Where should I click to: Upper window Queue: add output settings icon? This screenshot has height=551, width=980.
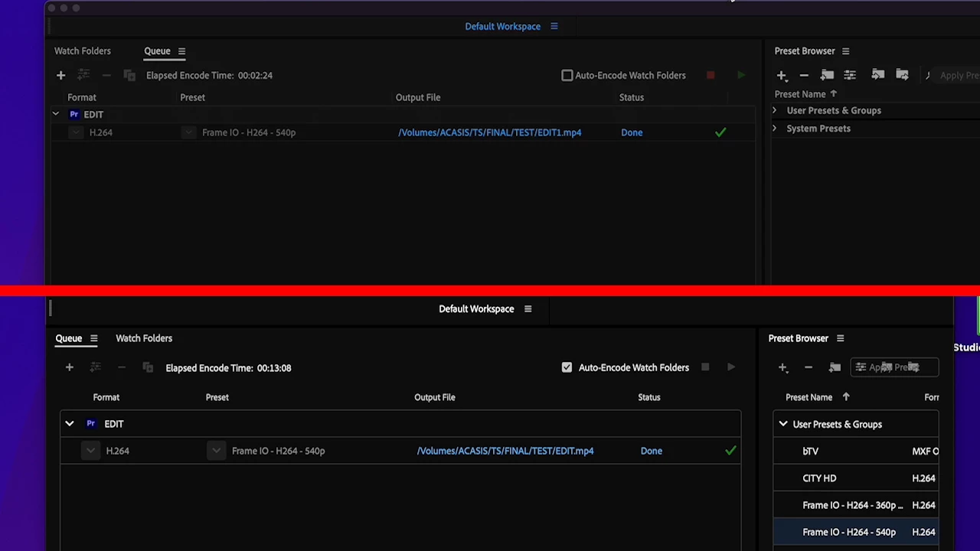(x=83, y=75)
